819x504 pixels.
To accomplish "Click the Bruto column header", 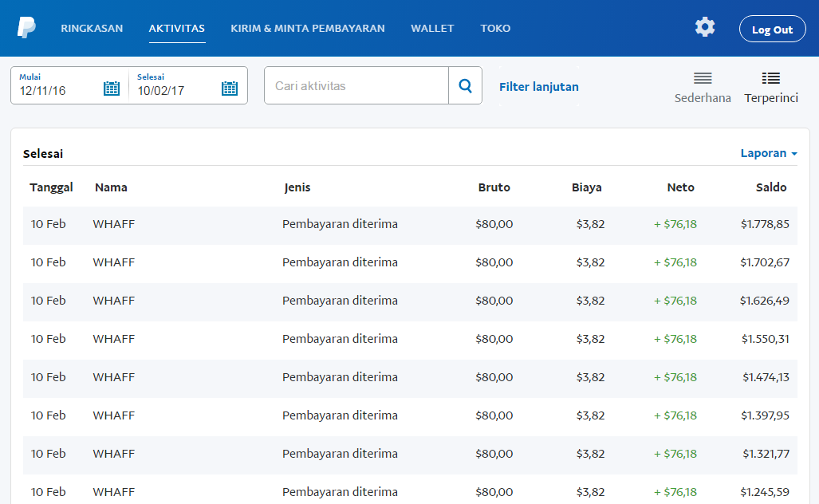I will pos(494,187).
